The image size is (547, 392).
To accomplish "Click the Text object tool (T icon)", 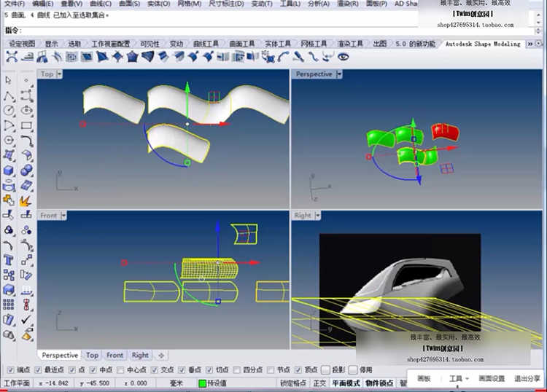I will pyautogui.click(x=9, y=259).
